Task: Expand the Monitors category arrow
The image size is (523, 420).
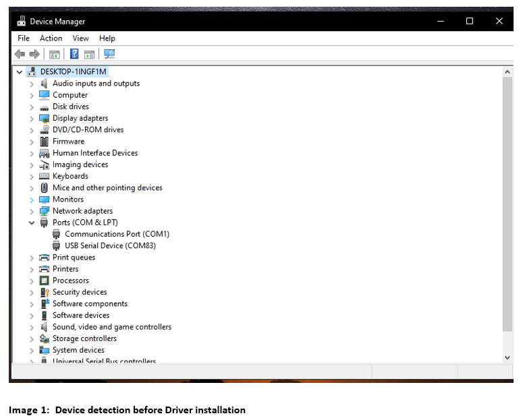Action: tap(32, 200)
